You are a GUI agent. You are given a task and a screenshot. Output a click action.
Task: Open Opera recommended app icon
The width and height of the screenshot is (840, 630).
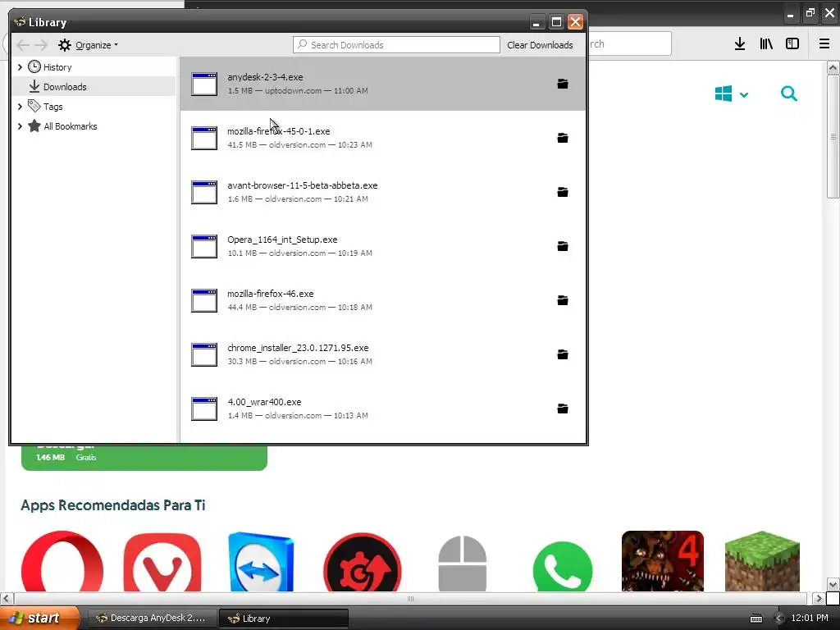pyautogui.click(x=62, y=561)
